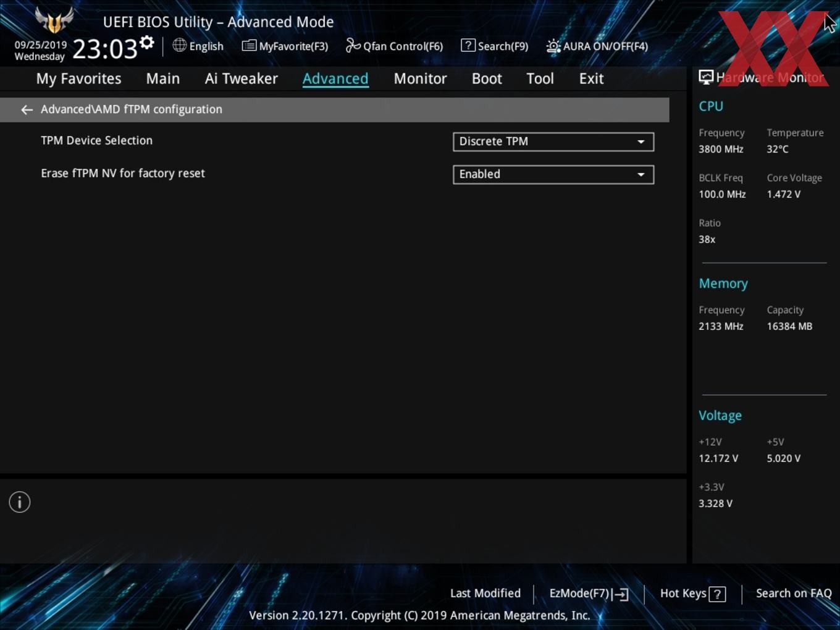
Task: Open Erase fTPM NV dropdown showing Enabled
Action: [x=553, y=174]
